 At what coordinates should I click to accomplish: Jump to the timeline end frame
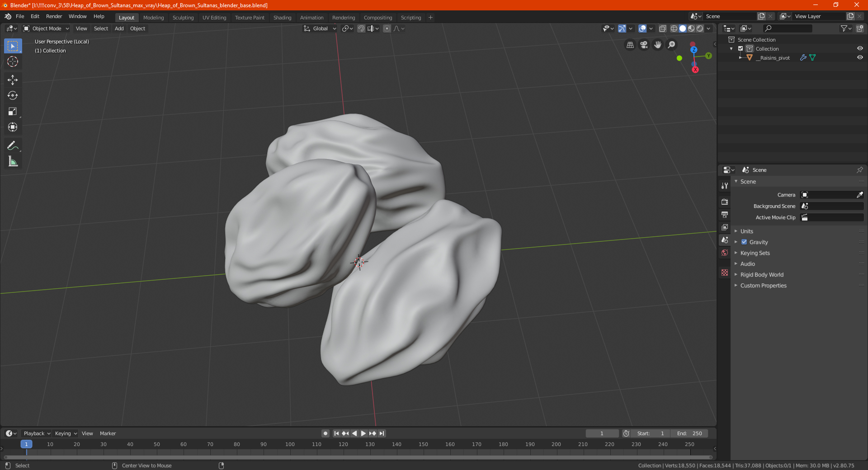(382, 433)
